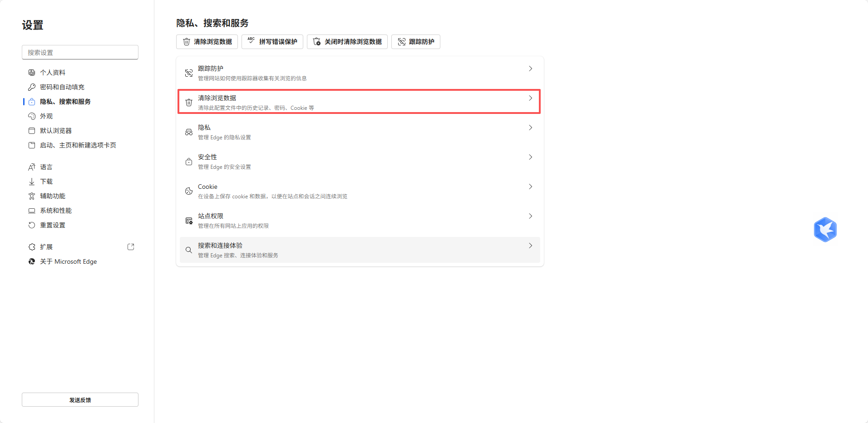Click the Cookie icon in settings list

tap(189, 191)
